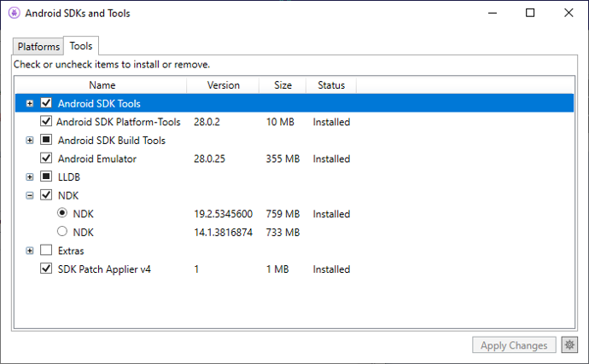Sort by the Size column header
Viewport: 589px width, 364px height.
283,85
